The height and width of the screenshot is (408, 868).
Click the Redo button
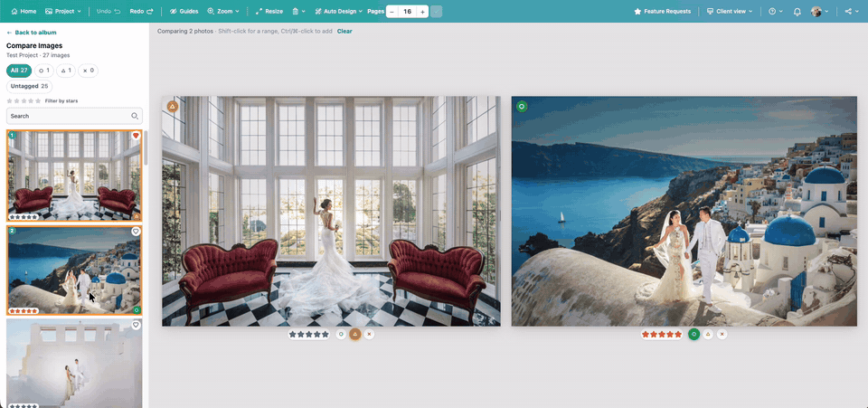(x=141, y=11)
